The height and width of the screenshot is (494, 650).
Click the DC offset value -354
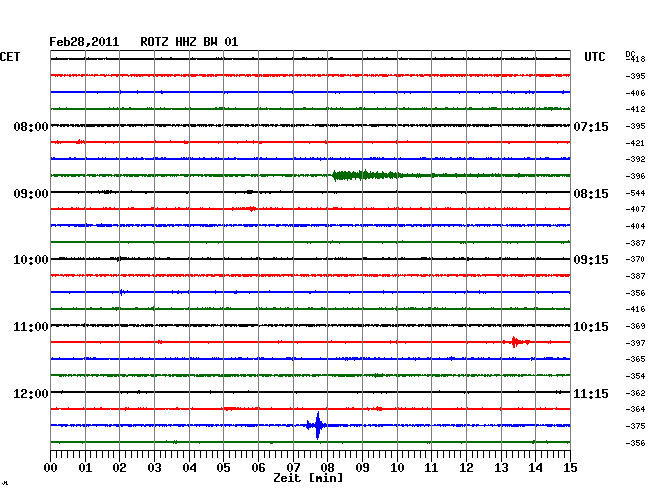tap(635, 376)
